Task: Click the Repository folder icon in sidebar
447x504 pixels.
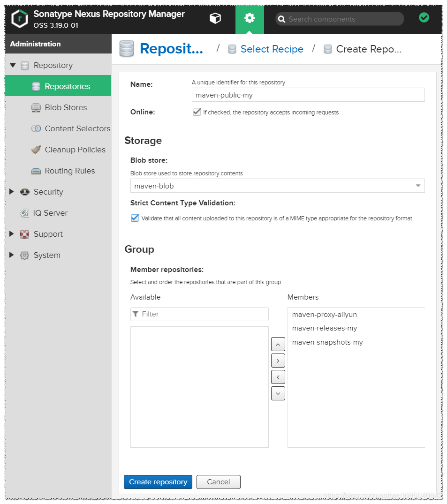Action: (x=25, y=66)
